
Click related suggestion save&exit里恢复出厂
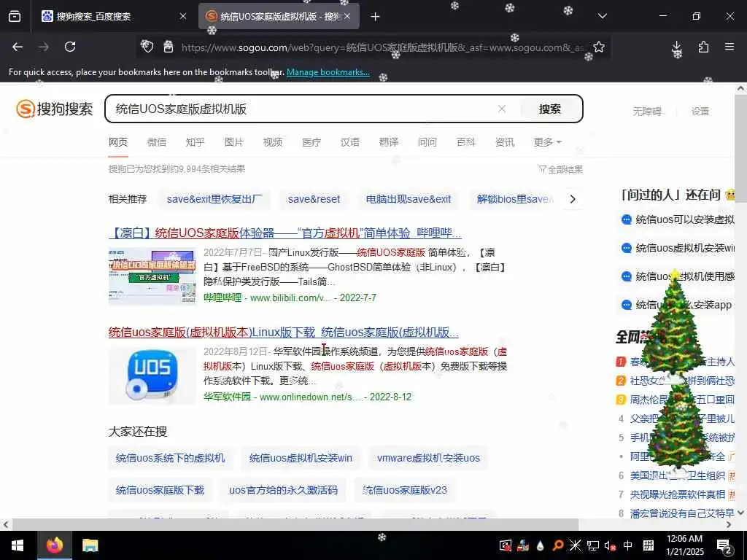click(x=215, y=199)
